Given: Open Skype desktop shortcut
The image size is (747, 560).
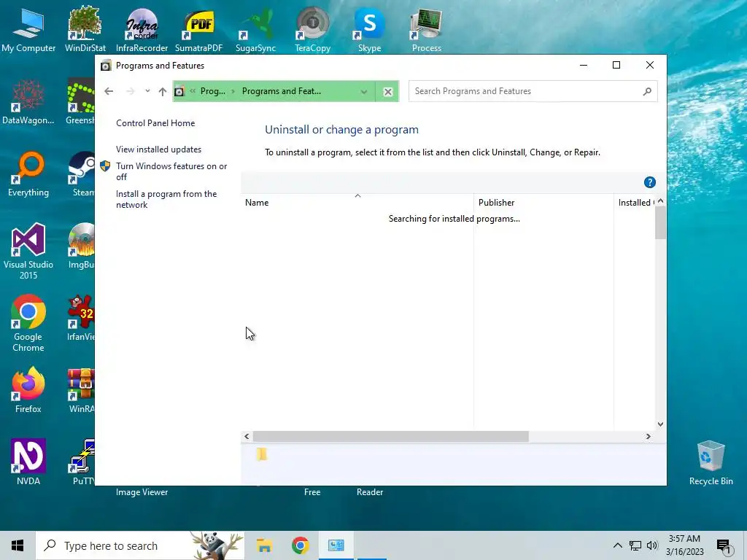Looking at the screenshot, I should [x=369, y=29].
